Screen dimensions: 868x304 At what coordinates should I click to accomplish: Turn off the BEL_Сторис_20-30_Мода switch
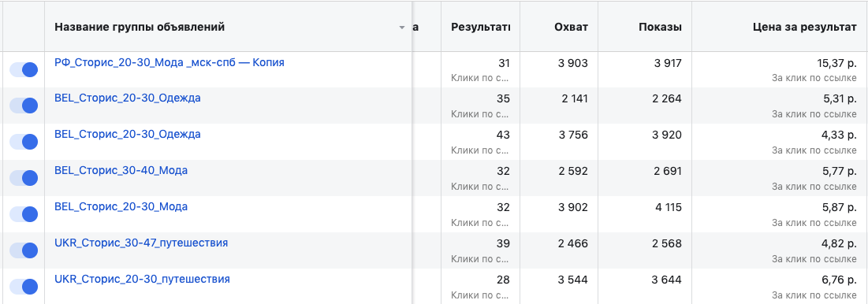[x=24, y=214]
